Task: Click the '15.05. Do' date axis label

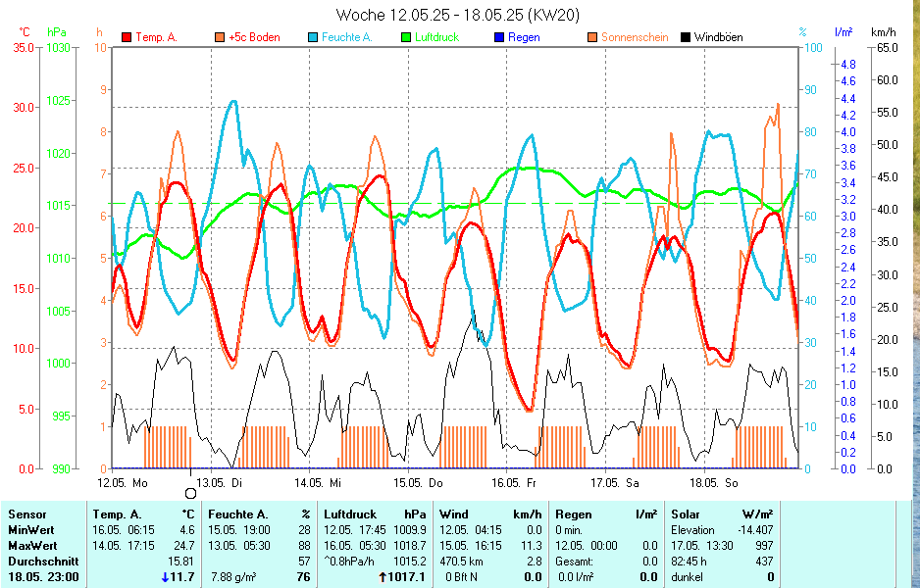Action: [x=418, y=483]
